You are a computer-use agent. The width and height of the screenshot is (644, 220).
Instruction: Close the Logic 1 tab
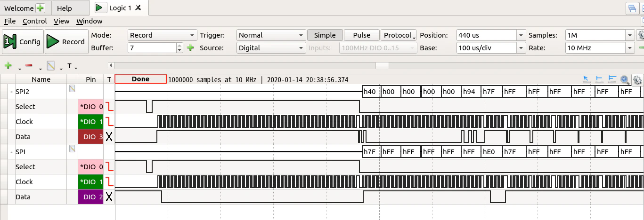(x=137, y=8)
